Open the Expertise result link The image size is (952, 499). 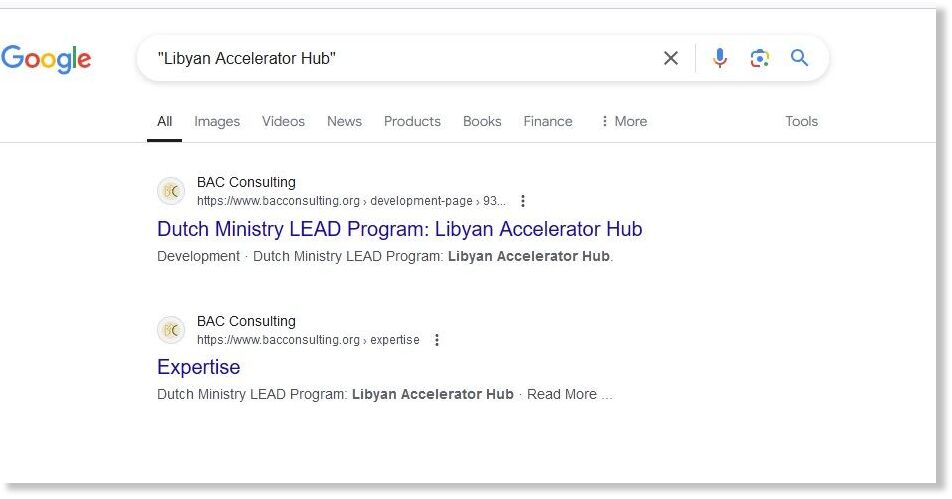pyautogui.click(x=199, y=367)
